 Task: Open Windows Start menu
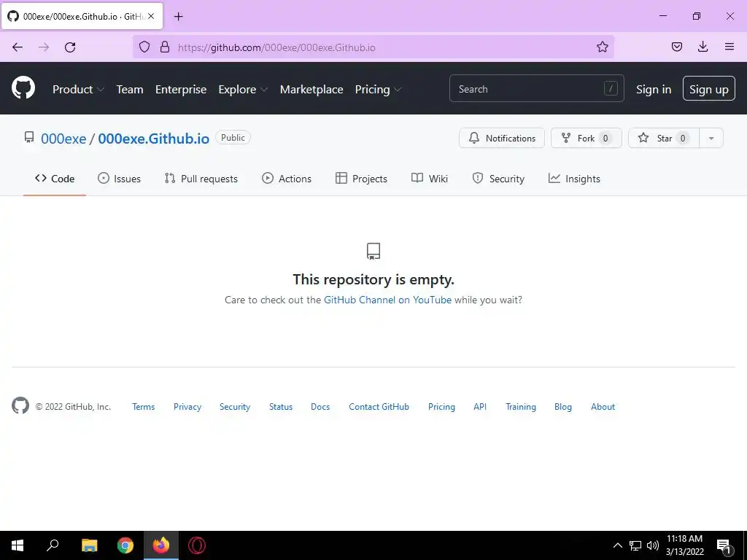(x=18, y=545)
